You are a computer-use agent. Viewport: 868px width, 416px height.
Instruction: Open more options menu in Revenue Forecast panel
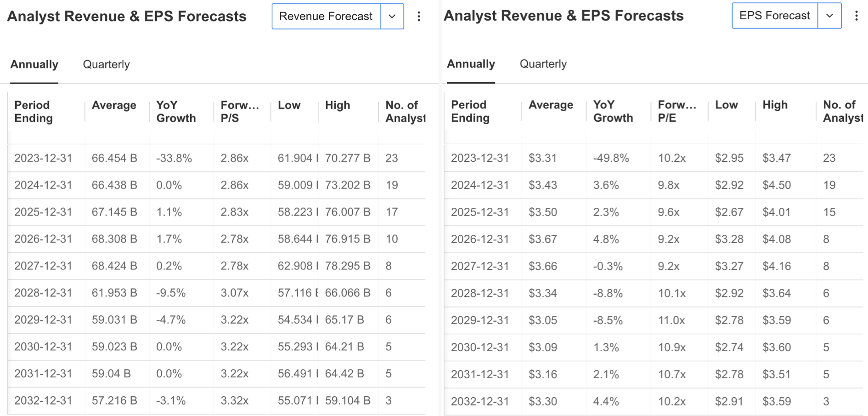[419, 17]
